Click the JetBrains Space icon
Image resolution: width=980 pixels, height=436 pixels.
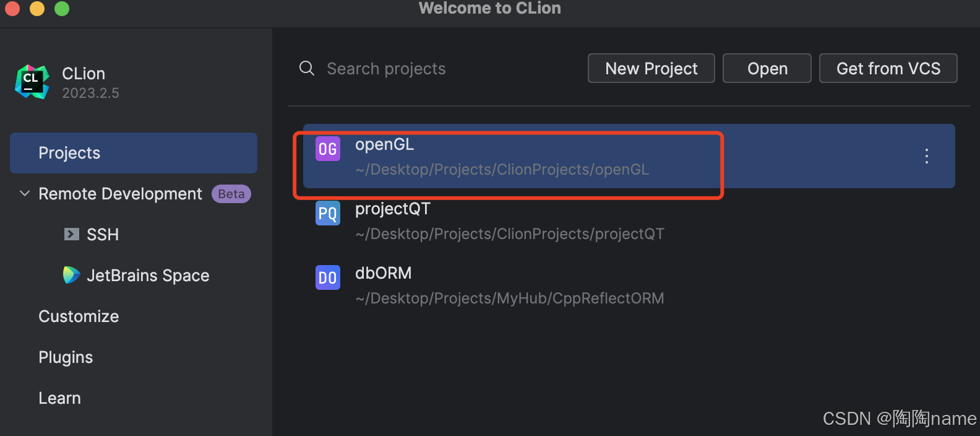click(x=72, y=275)
